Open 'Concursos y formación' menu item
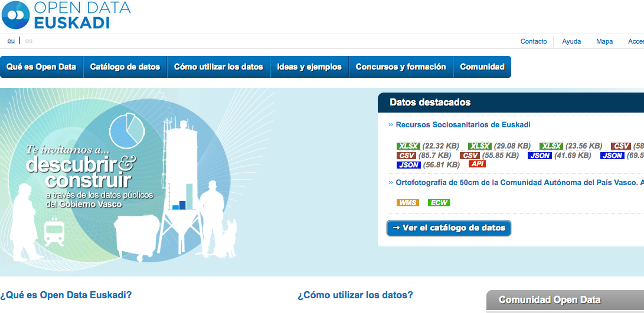Image resolution: width=644 pixels, height=313 pixels. [401, 67]
